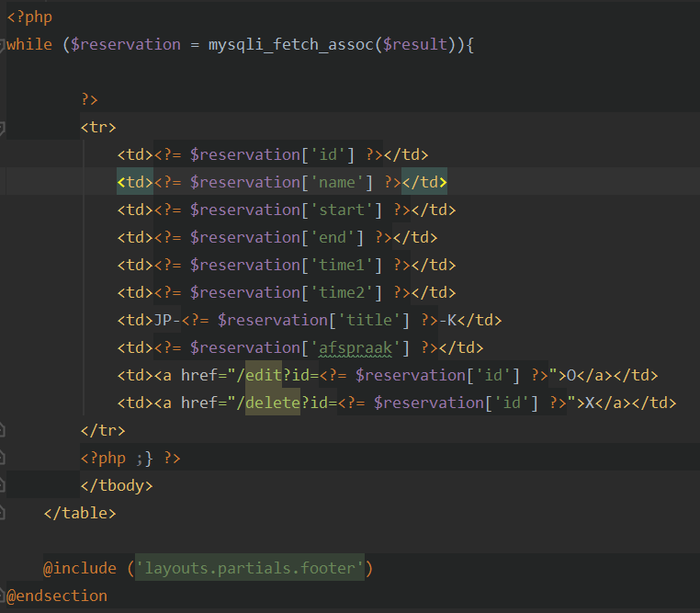This screenshot has height=613, width=700.
Task: Click the O link text in edit row
Action: (x=572, y=376)
